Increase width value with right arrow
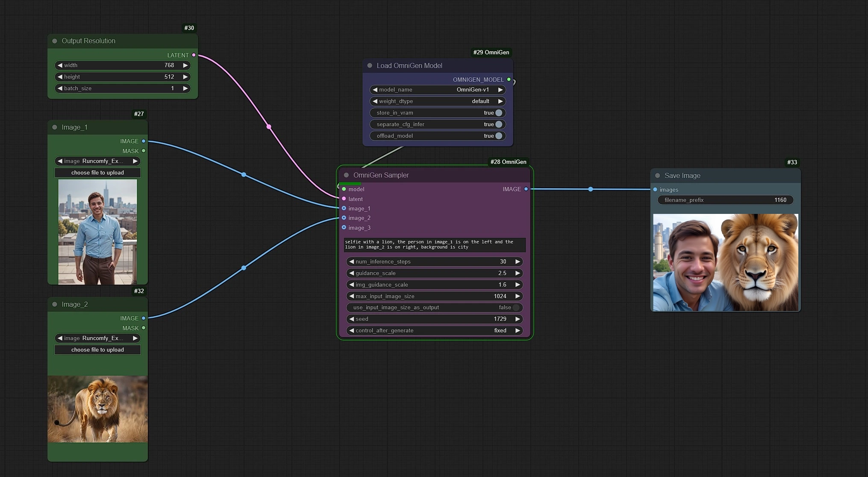Viewport: 868px width, 477px height. [x=185, y=65]
